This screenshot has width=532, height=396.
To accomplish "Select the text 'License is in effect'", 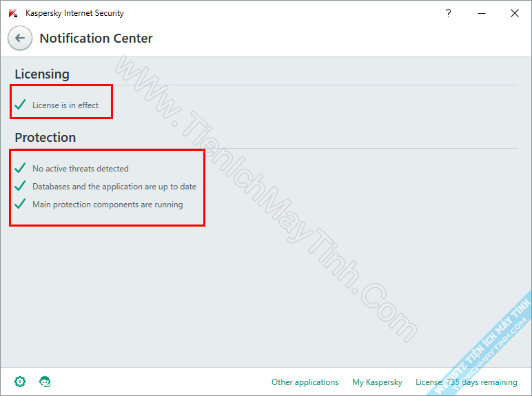I will click(x=65, y=105).
